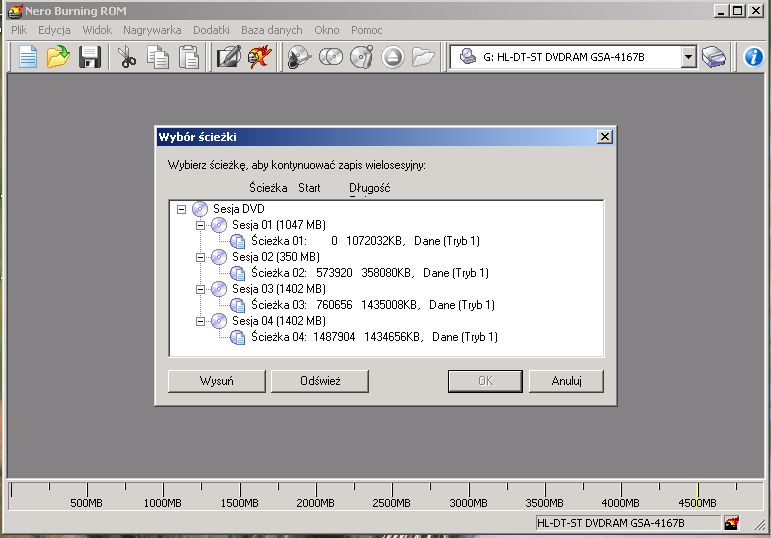Viewport: 771px width, 538px height.
Task: Click the recorder drive icon right of the dropdown
Action: point(713,57)
